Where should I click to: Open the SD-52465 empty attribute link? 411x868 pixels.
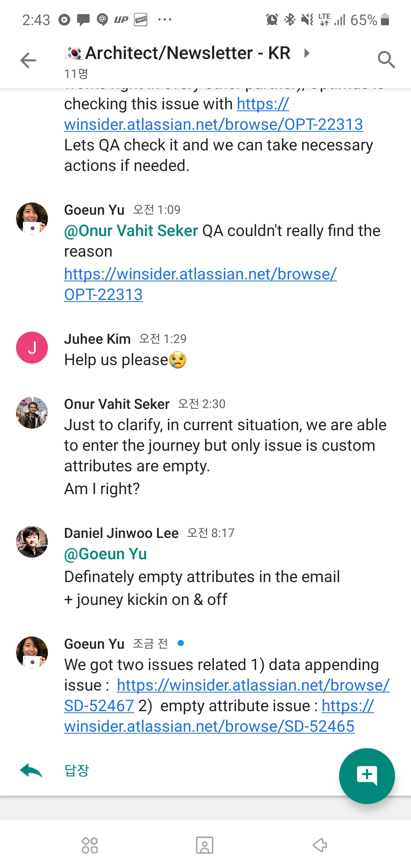point(209,726)
